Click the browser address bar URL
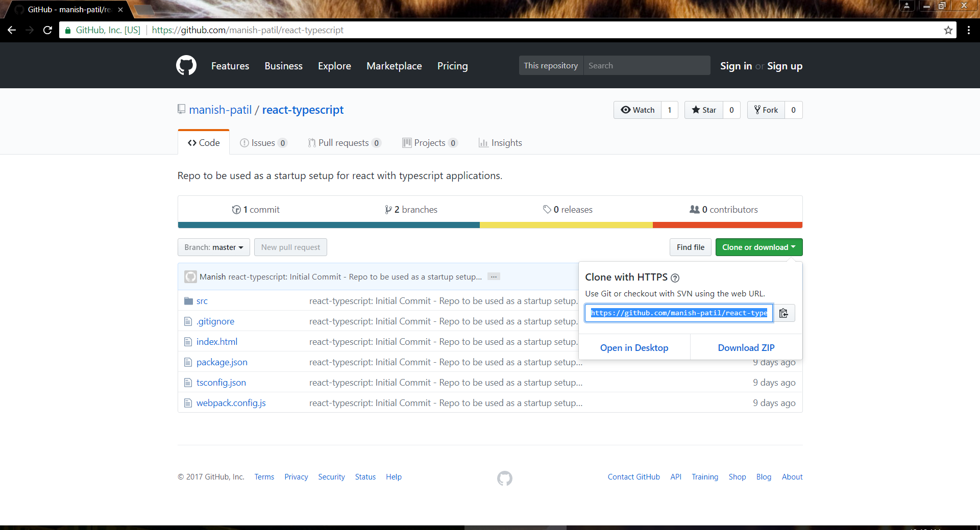 click(248, 30)
